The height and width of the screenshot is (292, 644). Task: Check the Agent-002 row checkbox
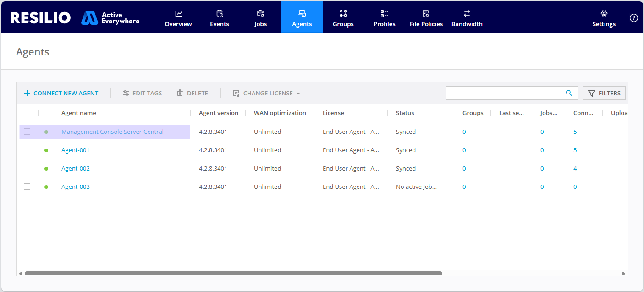coord(27,168)
